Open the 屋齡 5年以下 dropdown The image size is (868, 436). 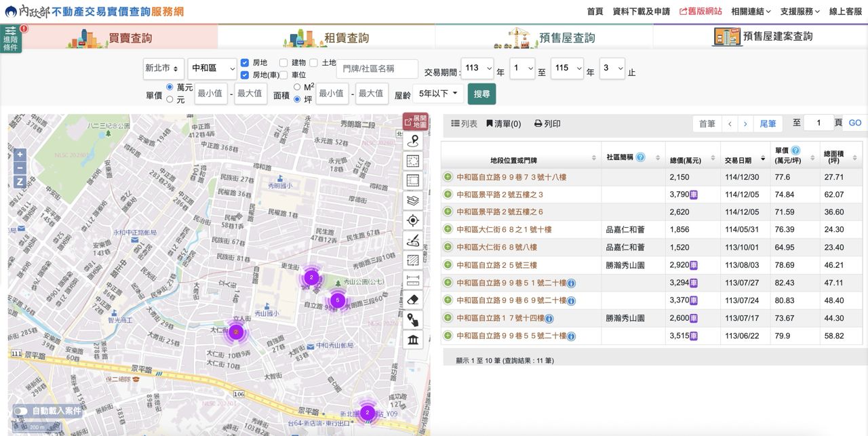click(438, 94)
